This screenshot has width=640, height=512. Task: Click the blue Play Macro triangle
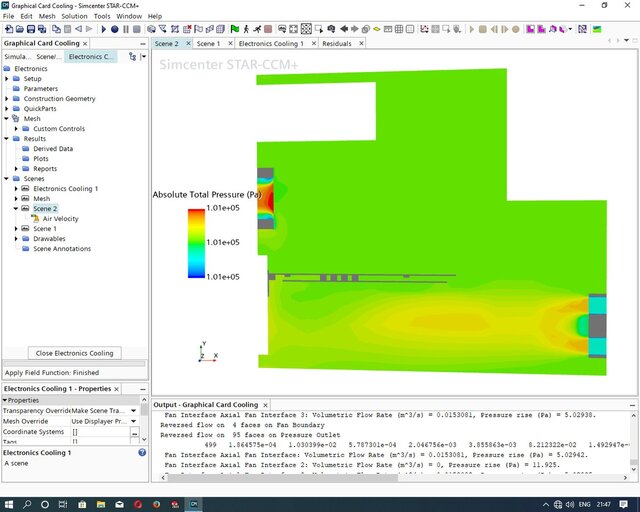pos(103,29)
